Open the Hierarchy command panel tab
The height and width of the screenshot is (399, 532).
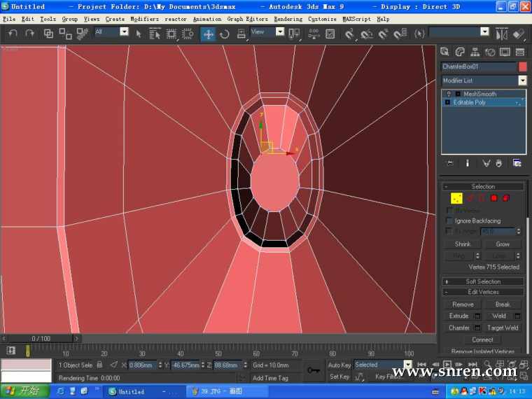[475, 52]
